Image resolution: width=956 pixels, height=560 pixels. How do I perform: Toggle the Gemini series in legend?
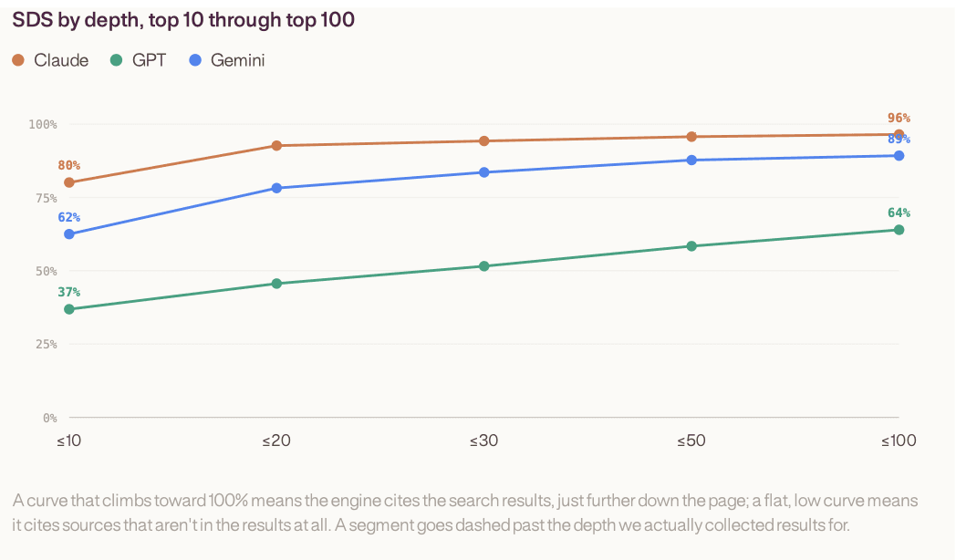point(227,60)
